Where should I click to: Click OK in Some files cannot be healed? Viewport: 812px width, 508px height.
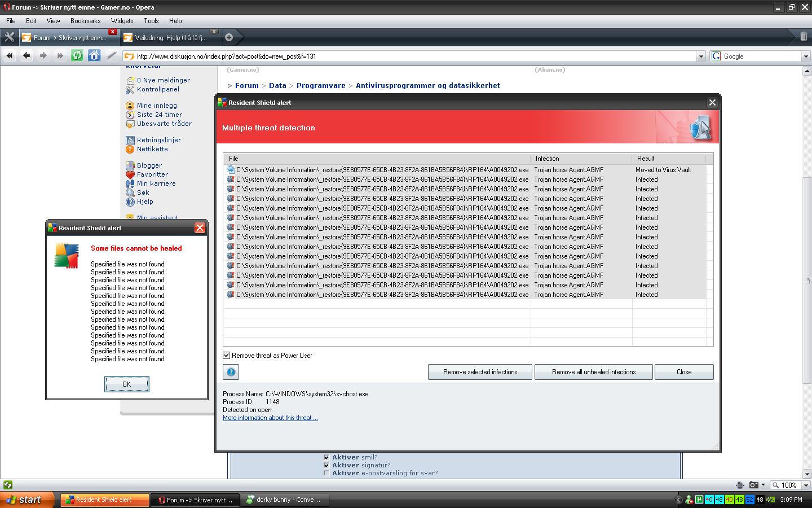tap(127, 384)
